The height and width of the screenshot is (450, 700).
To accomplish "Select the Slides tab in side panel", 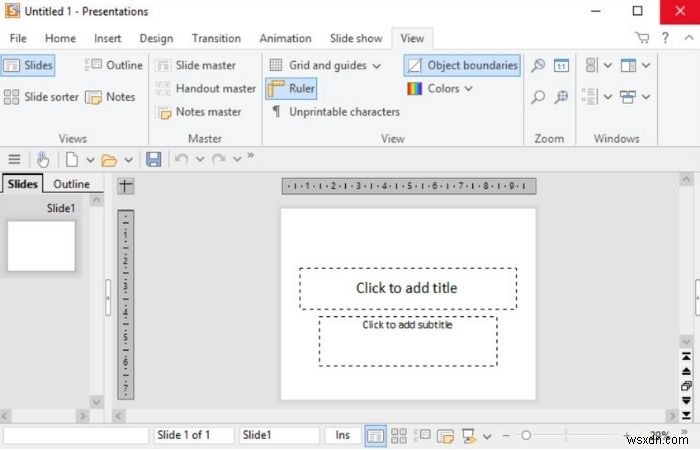I will click(22, 184).
